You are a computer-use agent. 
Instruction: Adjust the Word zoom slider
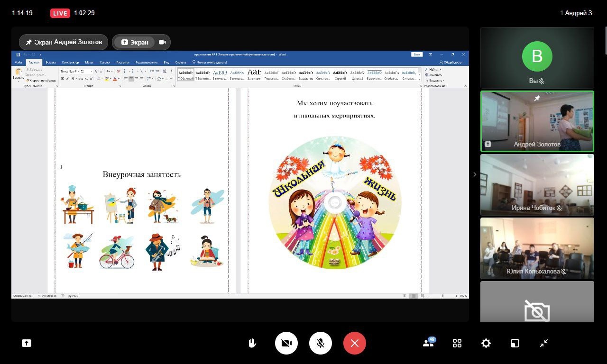(443, 296)
